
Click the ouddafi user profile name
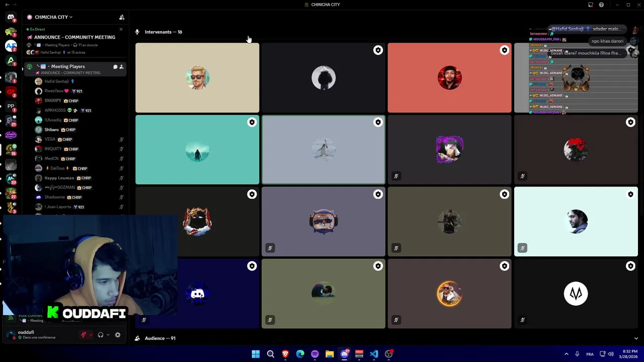[26, 332]
